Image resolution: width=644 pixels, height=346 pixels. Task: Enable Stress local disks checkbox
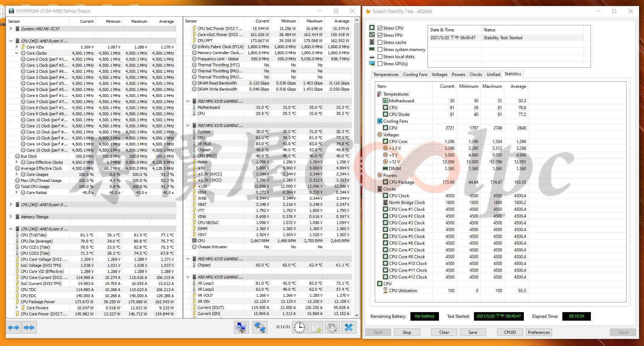[380, 56]
